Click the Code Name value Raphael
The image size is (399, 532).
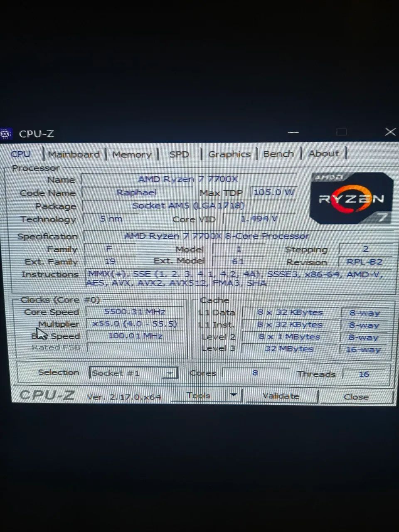click(136, 192)
